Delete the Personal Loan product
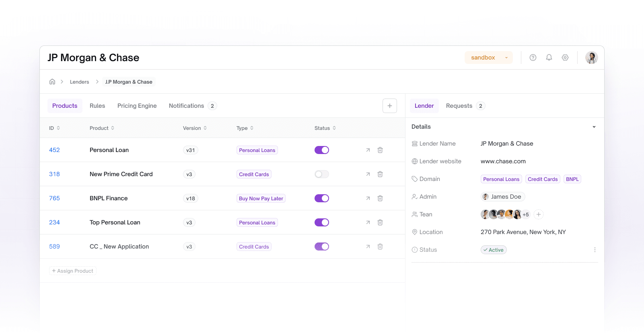Image resolution: width=644 pixels, height=335 pixels. tap(380, 150)
